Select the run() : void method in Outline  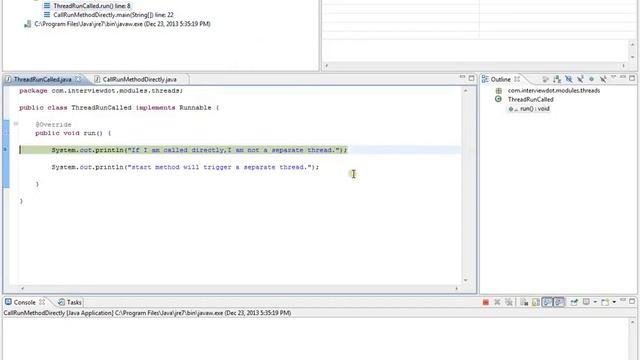[534, 109]
